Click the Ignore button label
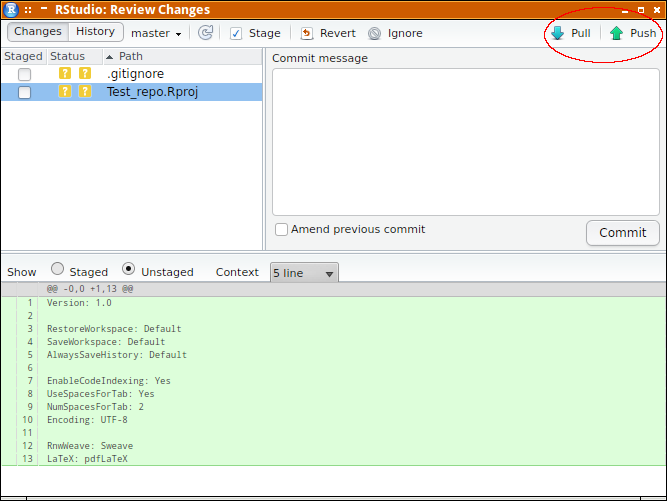 click(405, 33)
